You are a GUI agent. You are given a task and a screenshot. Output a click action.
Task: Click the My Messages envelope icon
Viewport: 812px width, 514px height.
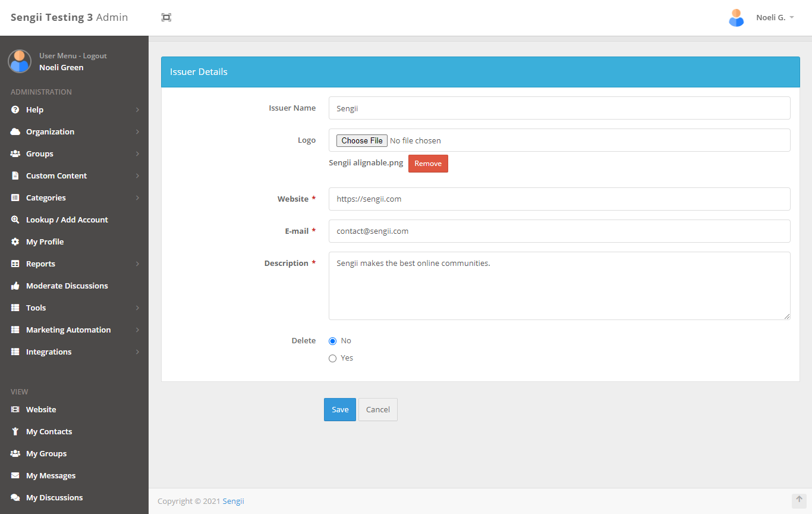[x=15, y=475]
